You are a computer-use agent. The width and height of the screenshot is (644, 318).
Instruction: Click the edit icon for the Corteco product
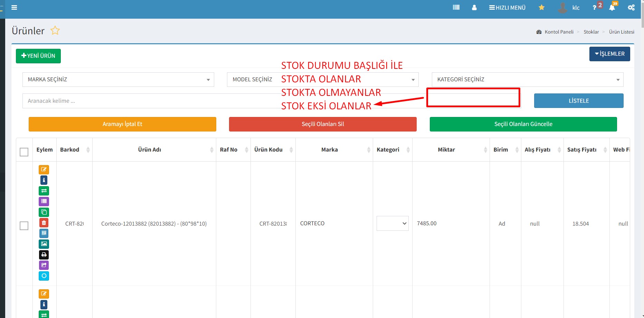point(44,170)
